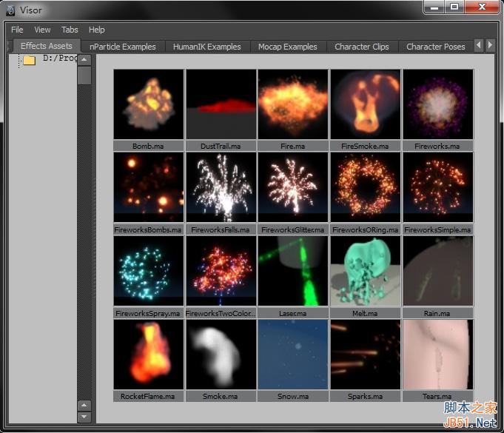The height and width of the screenshot is (433, 504).
Task: Switch to the Effects Assets tab
Action: pos(47,46)
